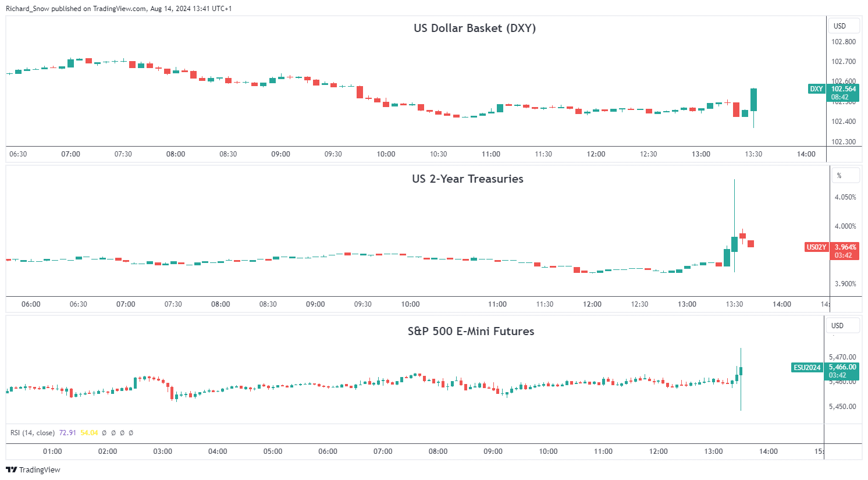Viewport: 868px width, 480px height.
Task: Open the USD unit selector on futures axis
Action: coord(843,325)
